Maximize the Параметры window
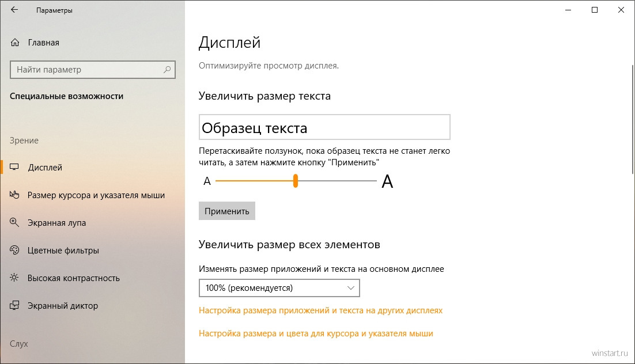 click(x=595, y=10)
